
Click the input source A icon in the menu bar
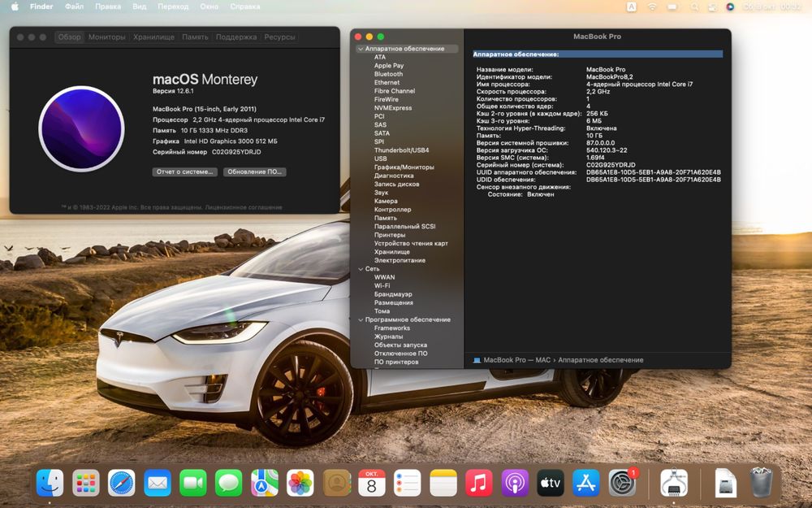point(631,7)
